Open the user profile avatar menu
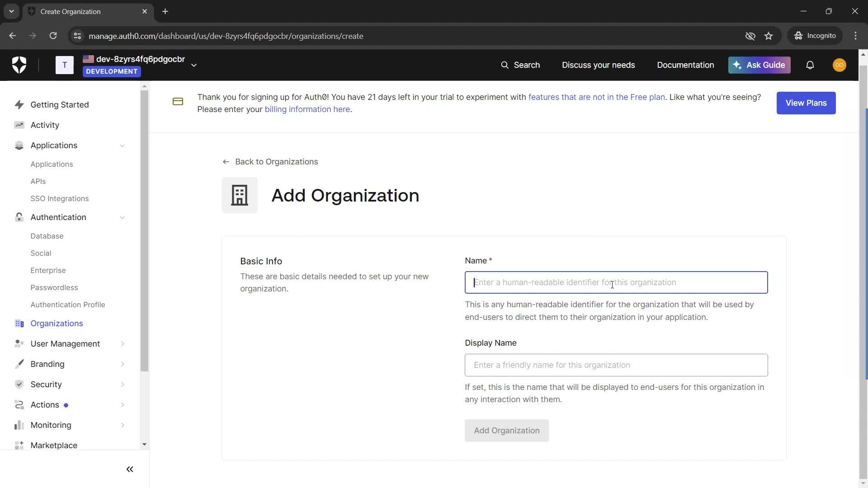 [x=839, y=65]
